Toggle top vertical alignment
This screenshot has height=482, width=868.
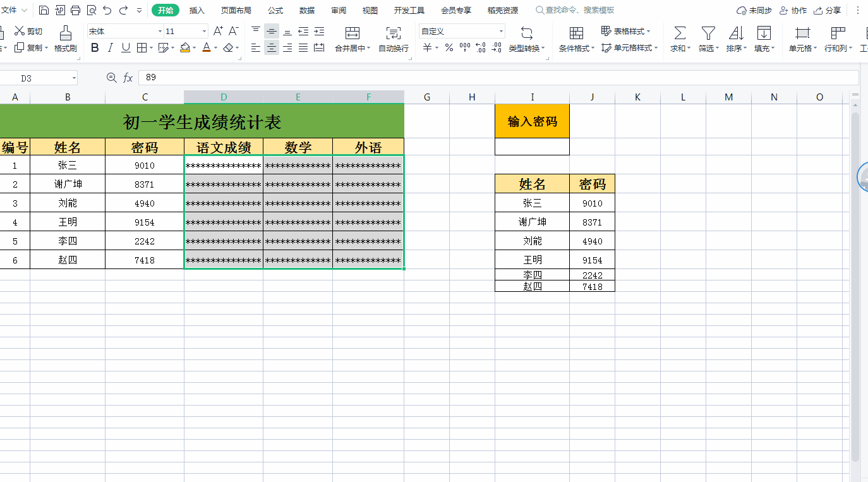[x=256, y=31]
